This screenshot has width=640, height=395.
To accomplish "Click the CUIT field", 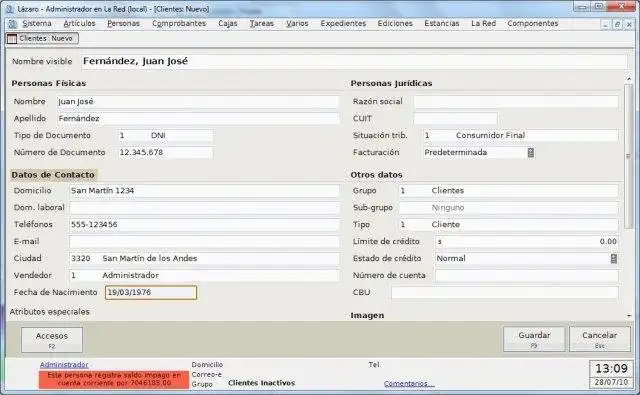I will [x=455, y=119].
